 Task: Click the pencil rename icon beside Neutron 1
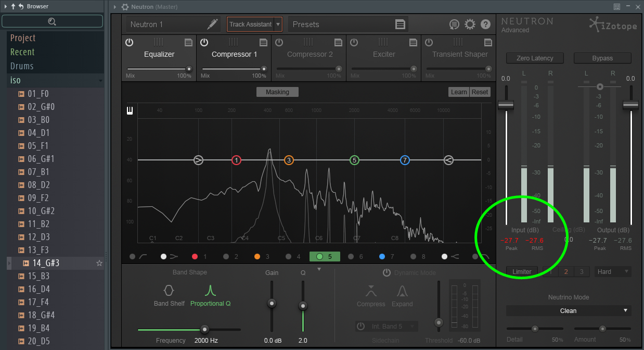click(x=212, y=24)
